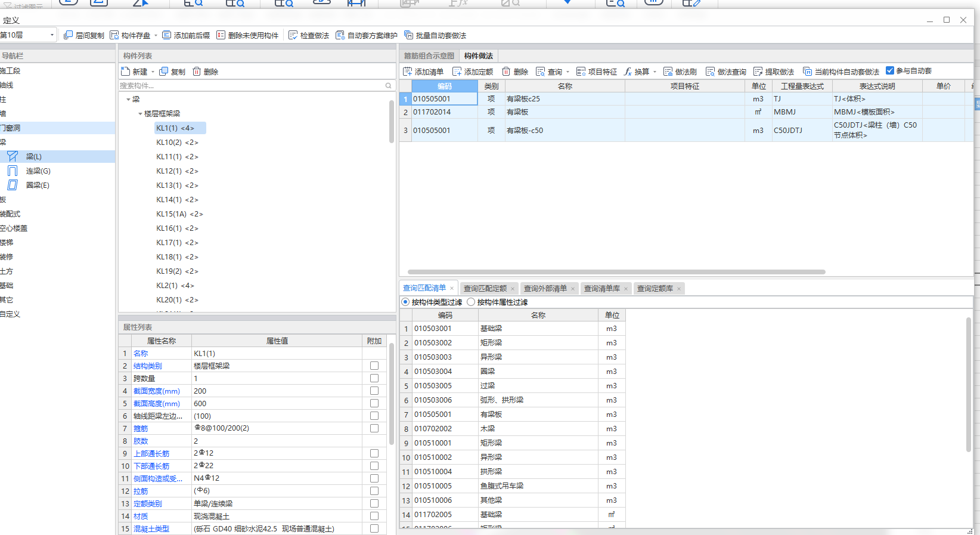This screenshot has height=535, width=980.
Task: Click the 门窗洞 navigation item
Action: [57, 128]
